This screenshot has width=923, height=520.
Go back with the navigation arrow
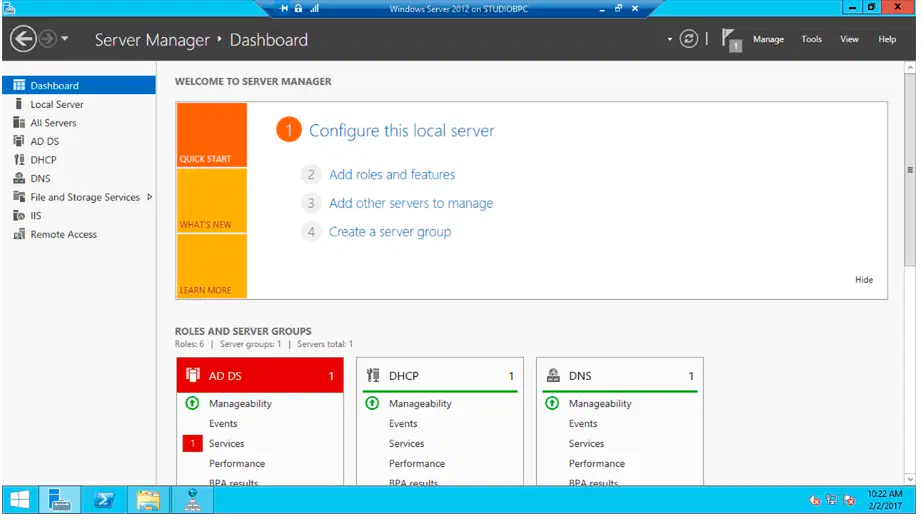click(23, 39)
